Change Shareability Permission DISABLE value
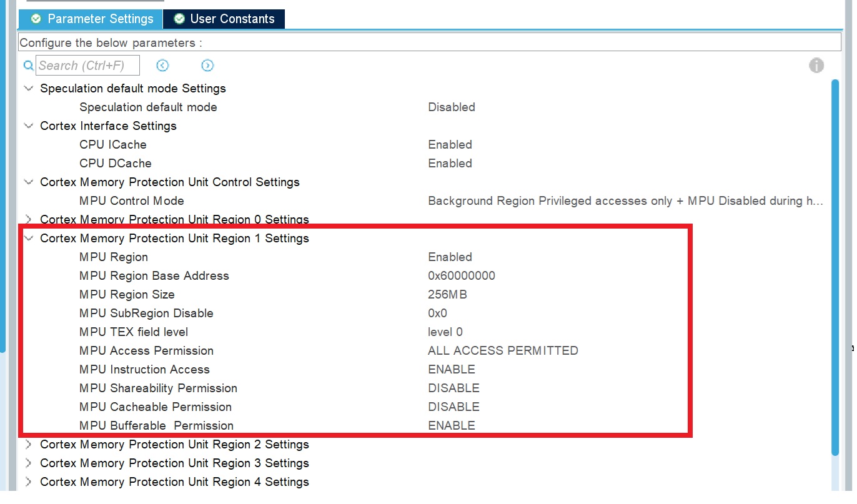This screenshot has height=504, width=857. (453, 388)
